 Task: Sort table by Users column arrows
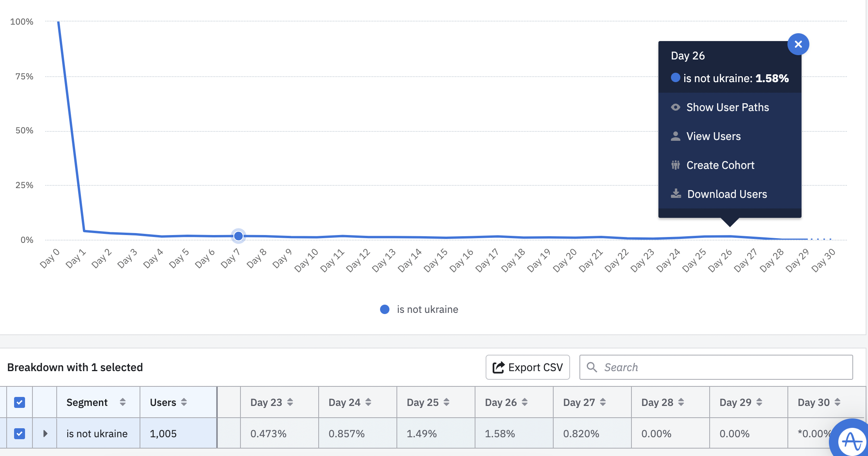184,402
